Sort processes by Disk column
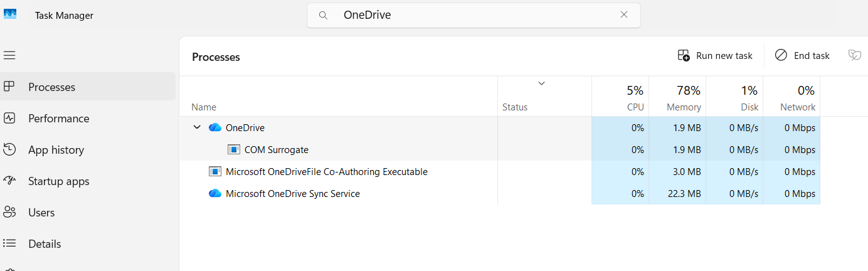The height and width of the screenshot is (271, 868). [x=734, y=97]
